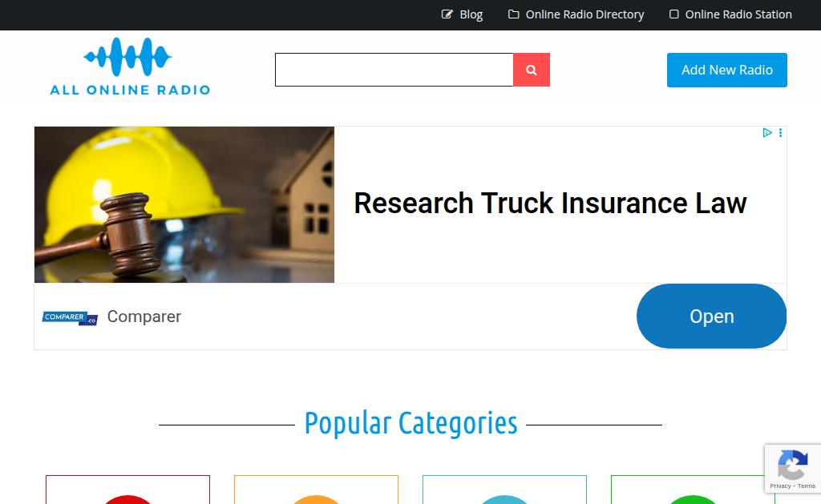Open the reCAPTCHA Terms link
Screen dimensions: 821x504
pyautogui.click(x=807, y=486)
